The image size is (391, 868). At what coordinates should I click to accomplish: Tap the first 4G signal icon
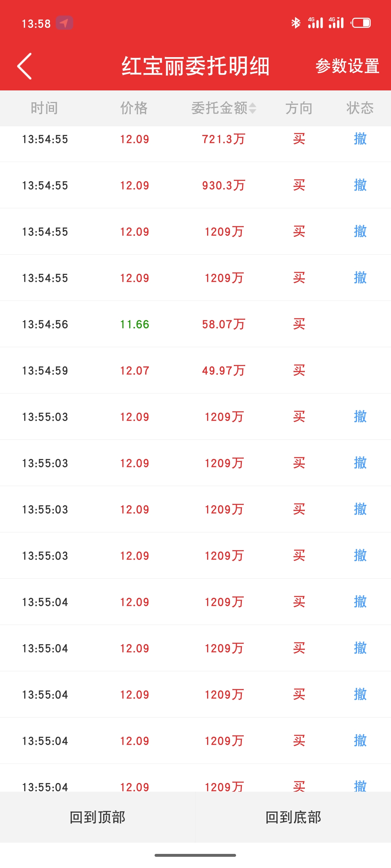tap(315, 23)
